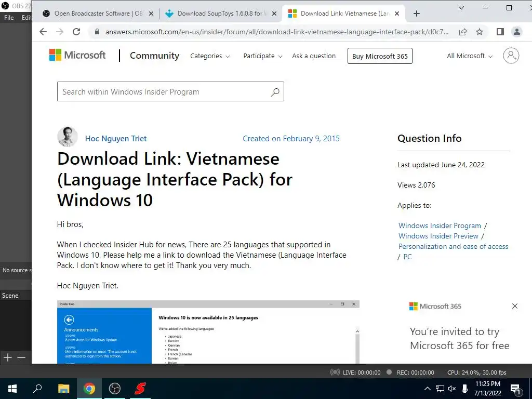Add a scene with OBS plus icon
Viewport: 532px width, 399px height.
[x=8, y=357]
